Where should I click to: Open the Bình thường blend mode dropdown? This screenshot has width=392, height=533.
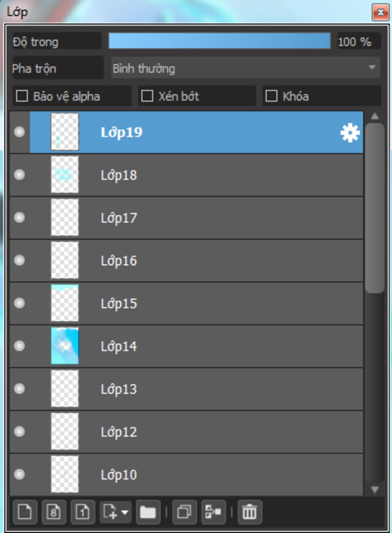tap(245, 68)
